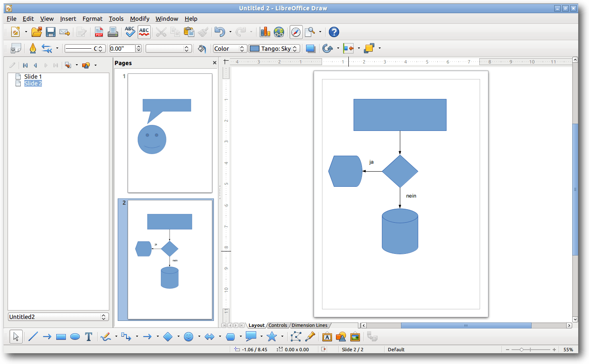
Task: Toggle the Shadow icon
Action: point(310,48)
